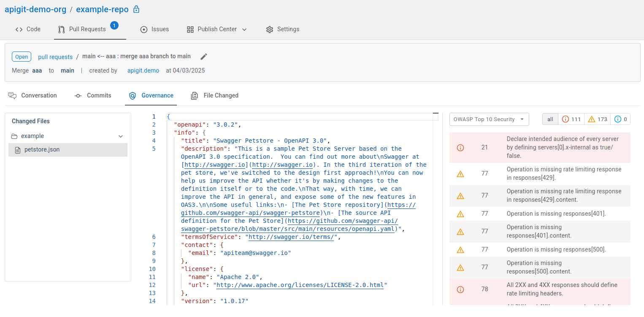
Task: Select the missing responses[401].content rule row
Action: 540,232
